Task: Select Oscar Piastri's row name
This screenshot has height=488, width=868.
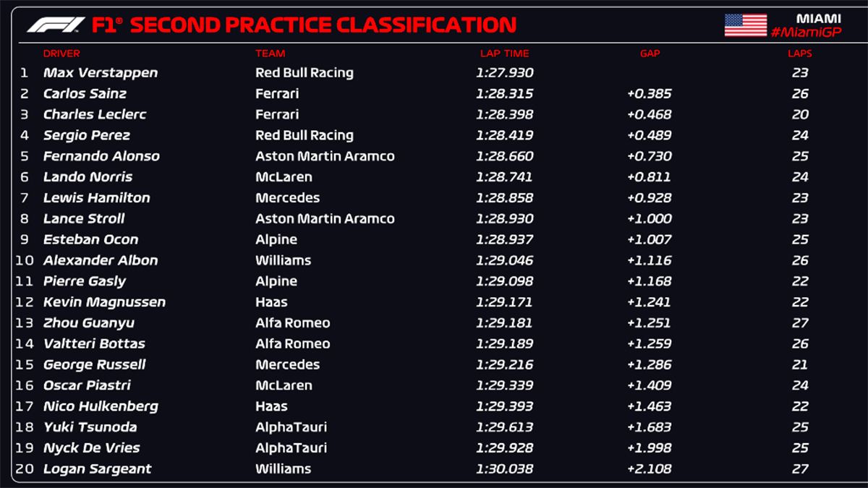Action: [x=87, y=386]
